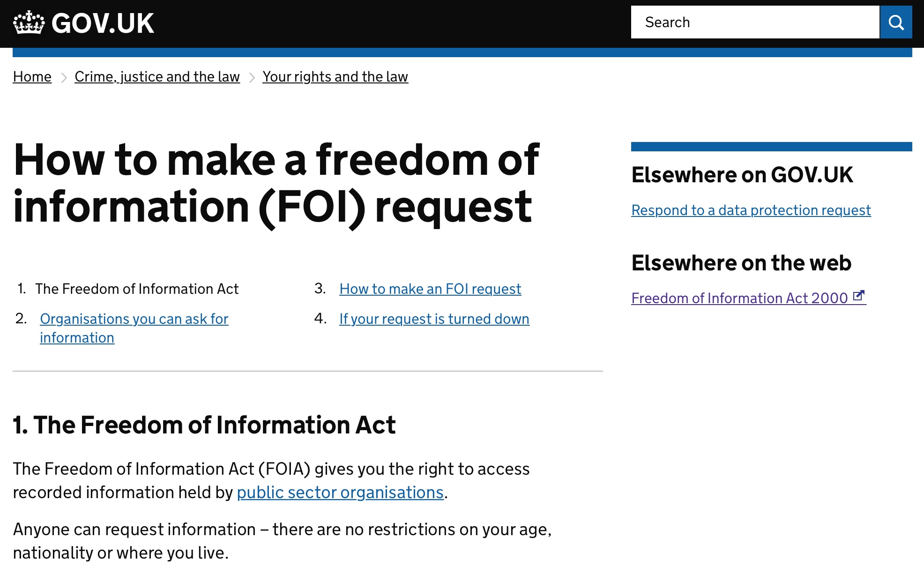Click the chevron after Home breadcrumb

coord(64,77)
